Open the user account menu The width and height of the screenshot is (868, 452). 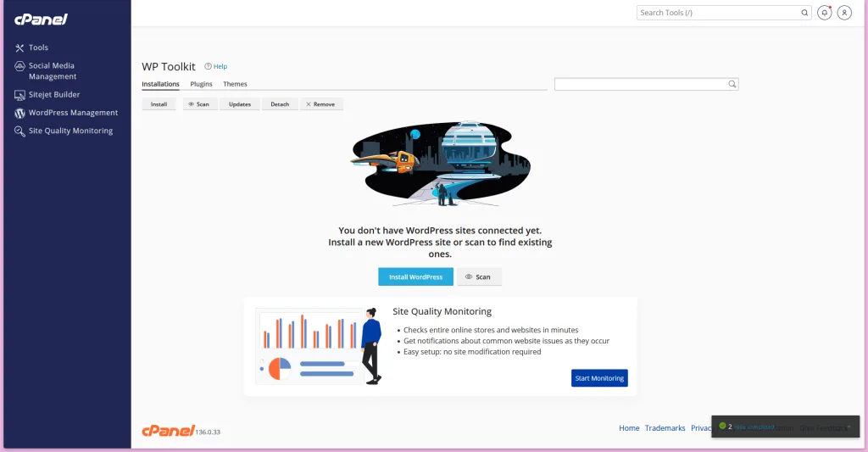(x=844, y=13)
